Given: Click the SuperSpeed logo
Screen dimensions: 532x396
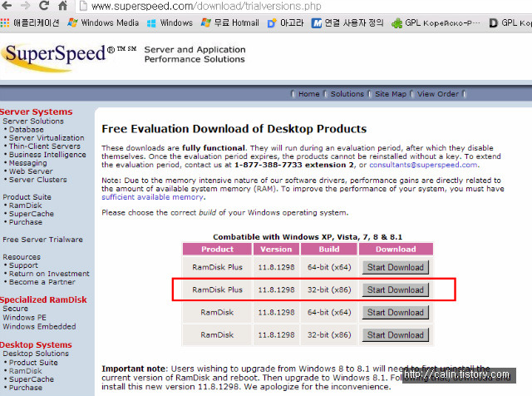Looking at the screenshot, I should point(56,57).
